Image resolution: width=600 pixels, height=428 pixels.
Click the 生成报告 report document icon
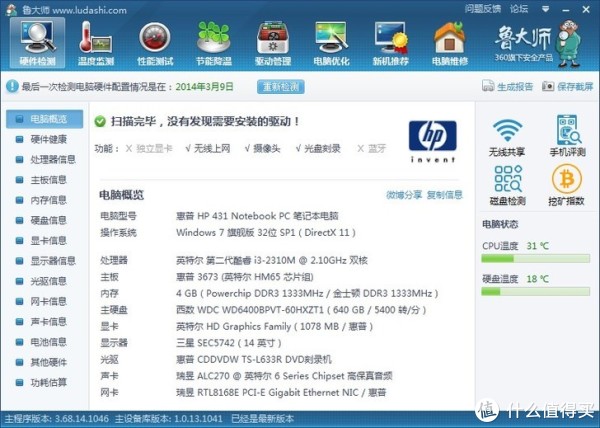tap(488, 86)
